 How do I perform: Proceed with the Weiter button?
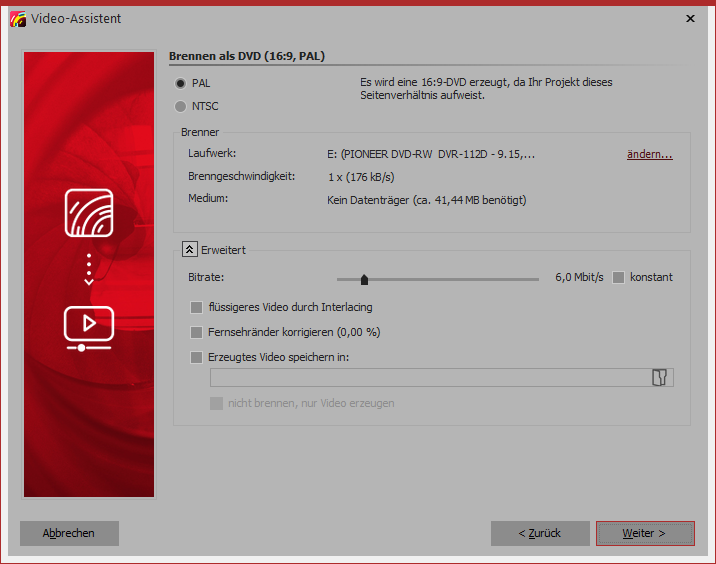(x=644, y=533)
